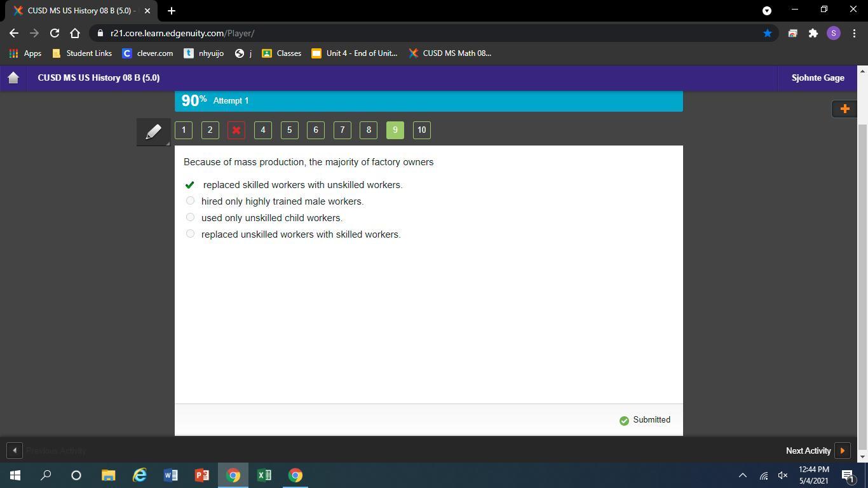
Task: Bookmark page with the star icon
Action: (x=768, y=33)
